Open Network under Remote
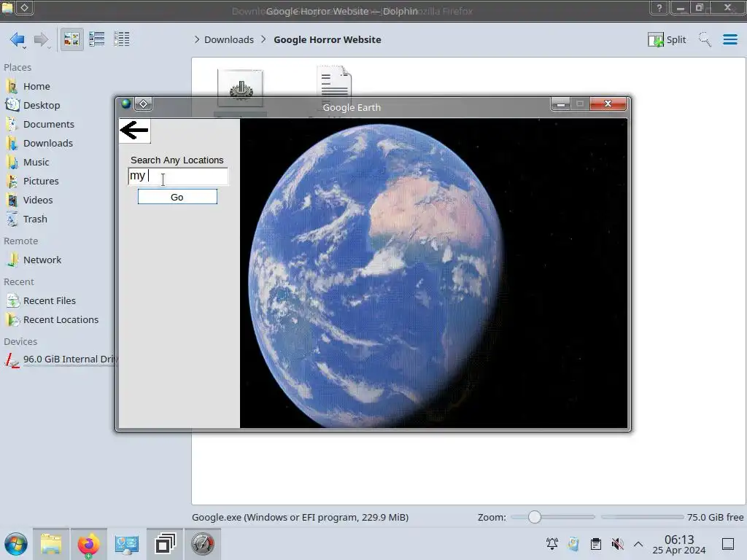 click(42, 260)
